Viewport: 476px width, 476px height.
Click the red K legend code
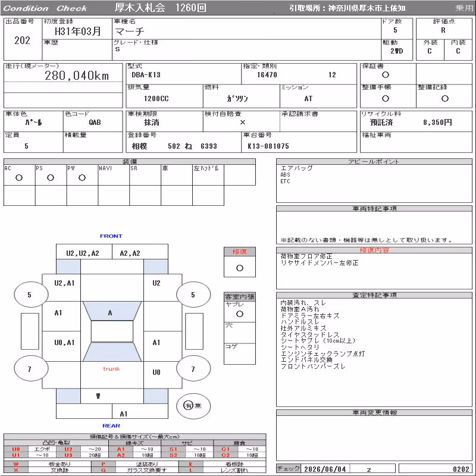coord(190,464)
